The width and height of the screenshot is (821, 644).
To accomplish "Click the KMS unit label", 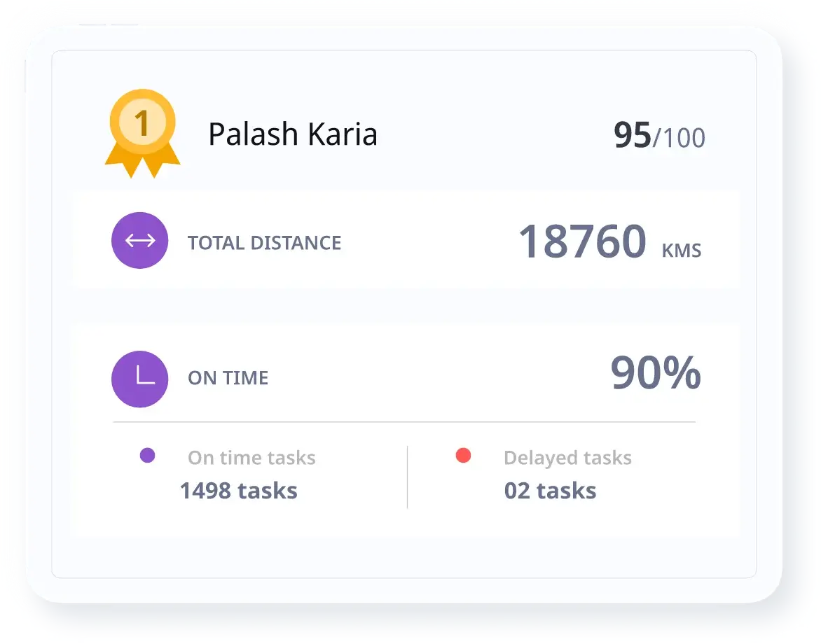I will pyautogui.click(x=681, y=250).
